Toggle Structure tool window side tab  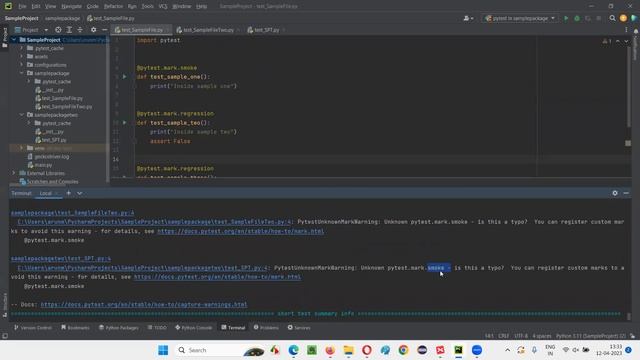pos(4,304)
